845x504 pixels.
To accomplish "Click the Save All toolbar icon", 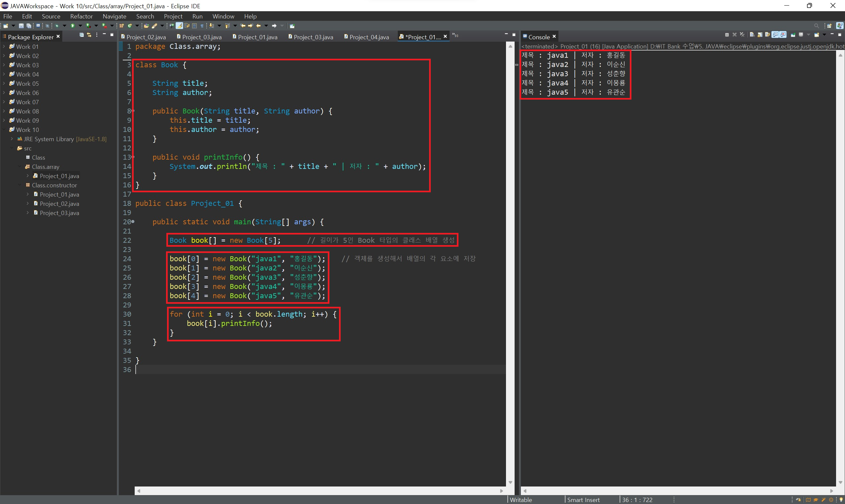I will tap(29, 26).
